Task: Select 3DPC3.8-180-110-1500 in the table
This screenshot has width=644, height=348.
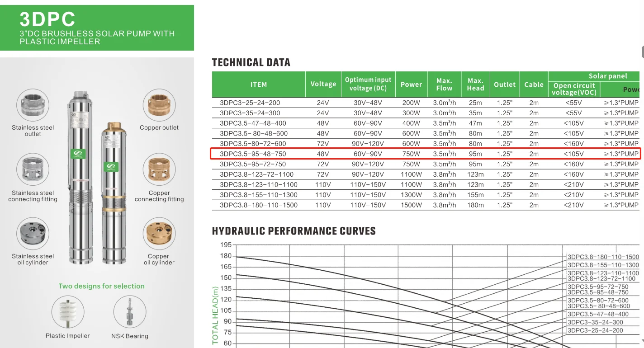Action: (x=259, y=205)
